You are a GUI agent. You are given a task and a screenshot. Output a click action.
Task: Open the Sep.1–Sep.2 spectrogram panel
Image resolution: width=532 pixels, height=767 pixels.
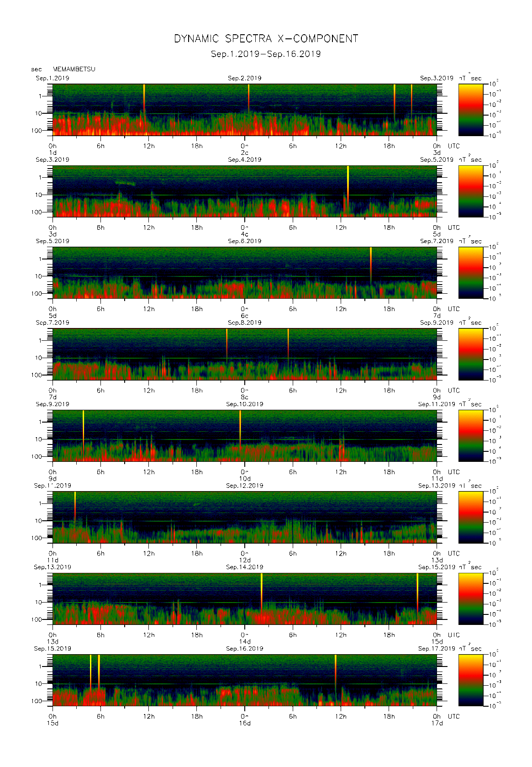pyautogui.click(x=245, y=110)
